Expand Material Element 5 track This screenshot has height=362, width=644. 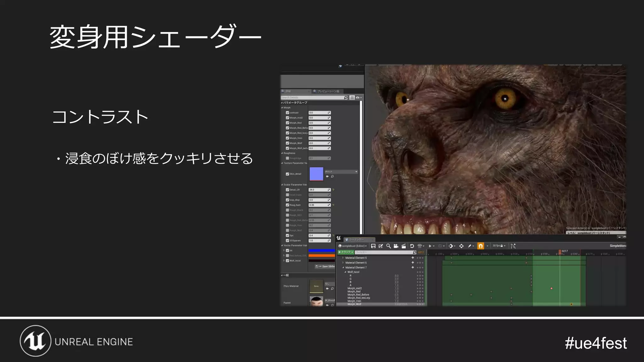[343, 258]
